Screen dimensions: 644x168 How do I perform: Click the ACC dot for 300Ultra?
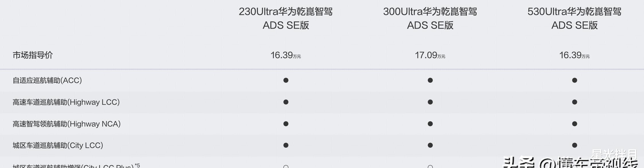tap(430, 80)
